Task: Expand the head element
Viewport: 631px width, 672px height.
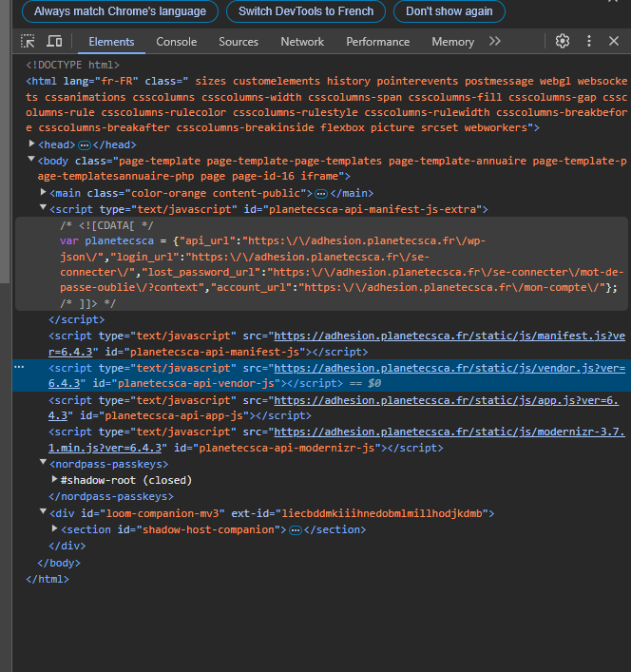Action: (x=31, y=144)
